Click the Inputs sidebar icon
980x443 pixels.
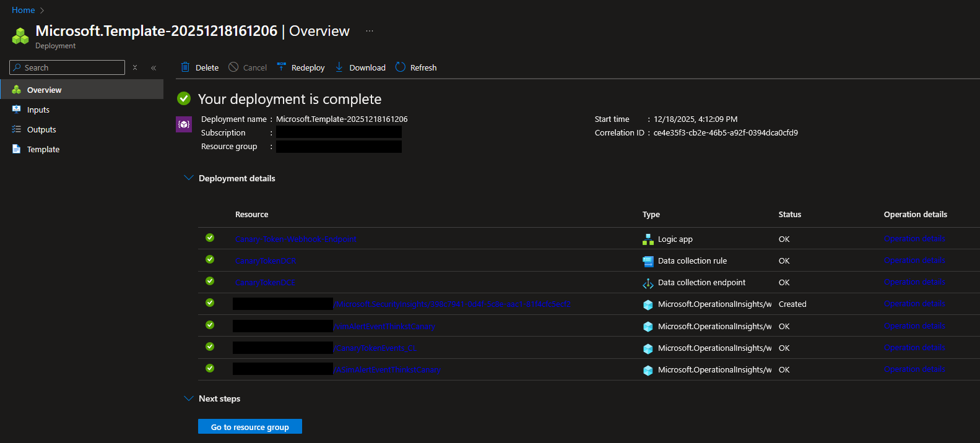click(x=17, y=110)
